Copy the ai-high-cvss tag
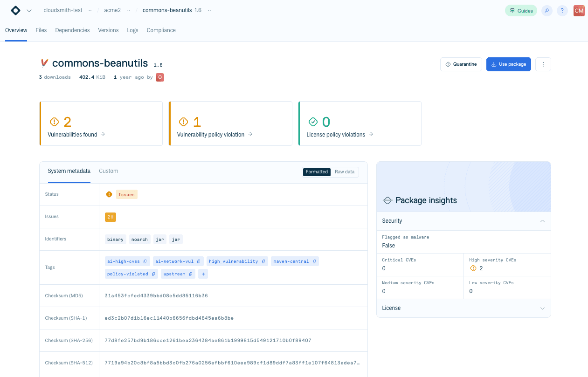588x377 pixels. pyautogui.click(x=145, y=261)
